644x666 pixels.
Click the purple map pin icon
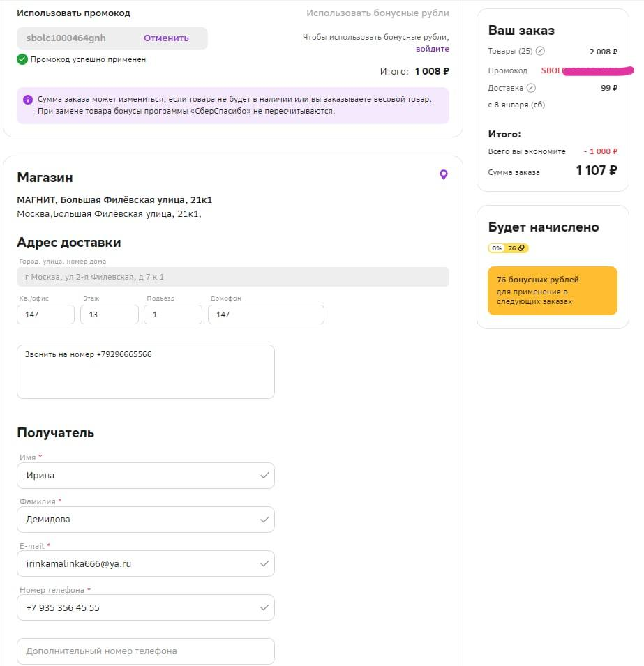click(443, 175)
